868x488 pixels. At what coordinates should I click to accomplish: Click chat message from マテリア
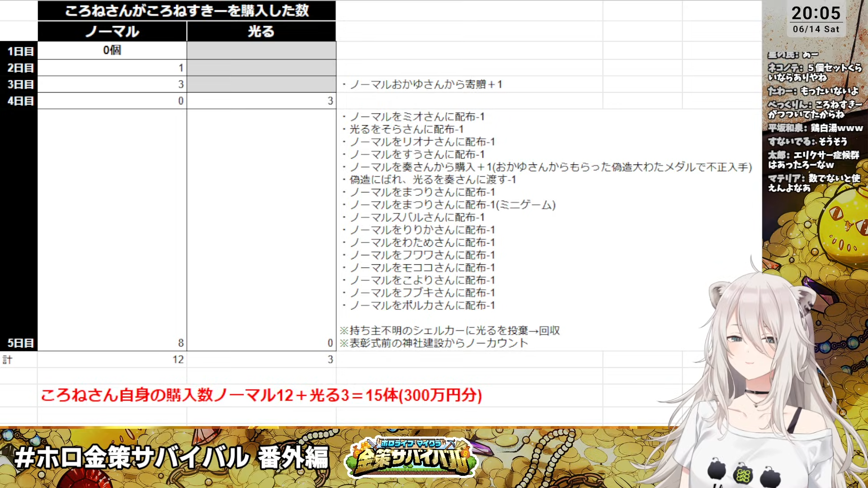[x=814, y=183]
